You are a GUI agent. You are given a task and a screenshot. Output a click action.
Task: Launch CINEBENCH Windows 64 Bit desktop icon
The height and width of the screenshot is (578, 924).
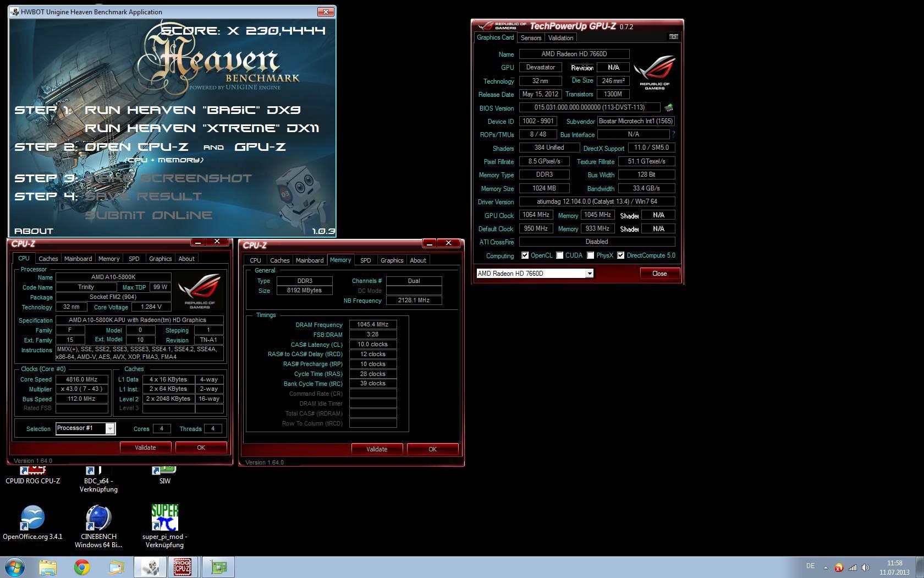point(98,527)
